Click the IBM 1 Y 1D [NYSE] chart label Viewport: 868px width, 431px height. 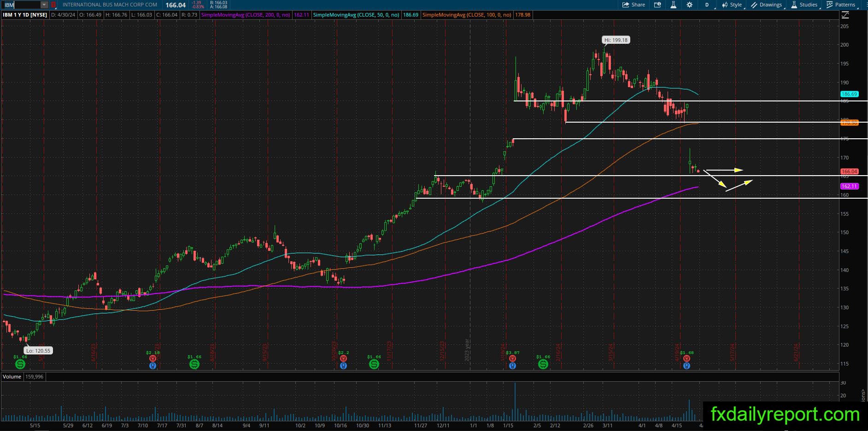[x=25, y=15]
